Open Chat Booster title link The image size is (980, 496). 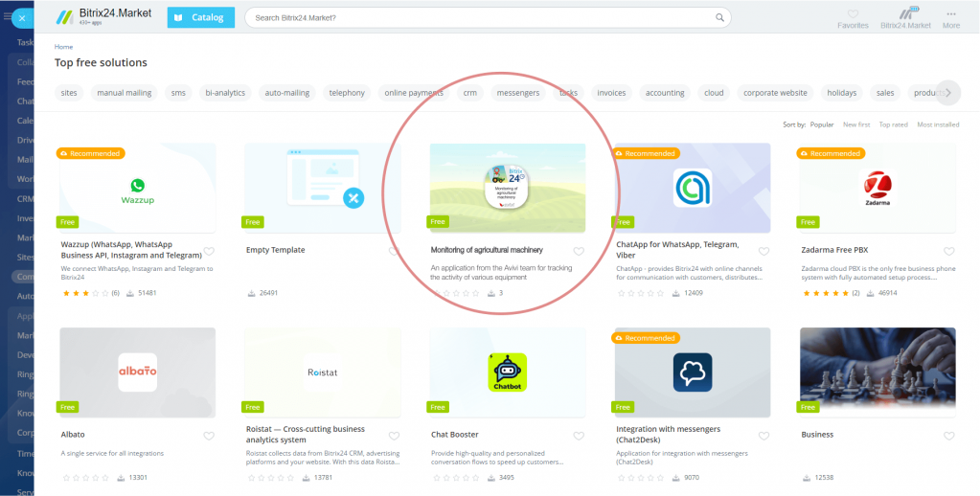click(455, 434)
